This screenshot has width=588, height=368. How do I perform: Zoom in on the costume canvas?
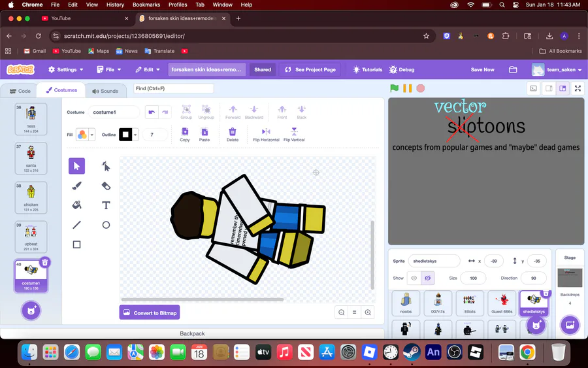point(368,312)
